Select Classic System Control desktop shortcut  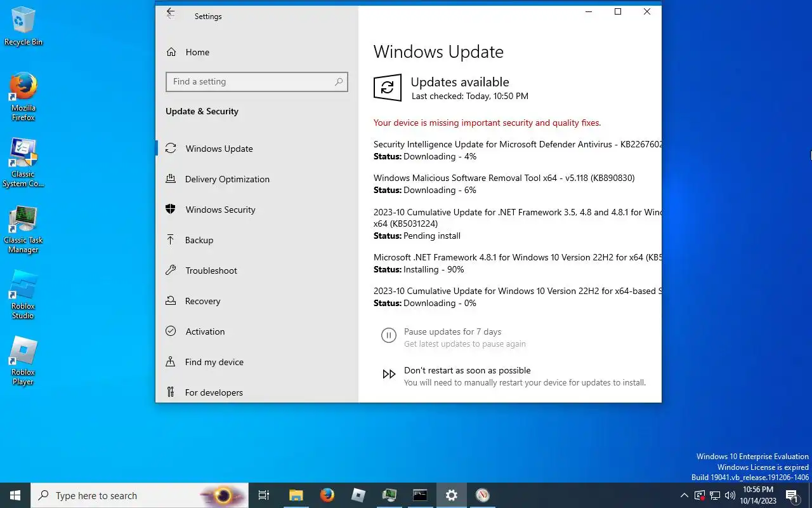click(23, 163)
